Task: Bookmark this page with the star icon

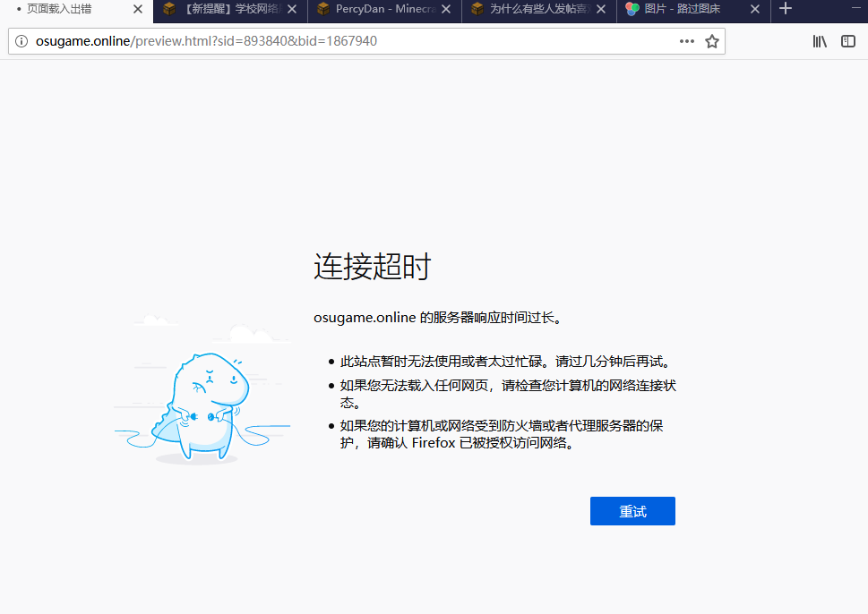Action: pos(712,41)
